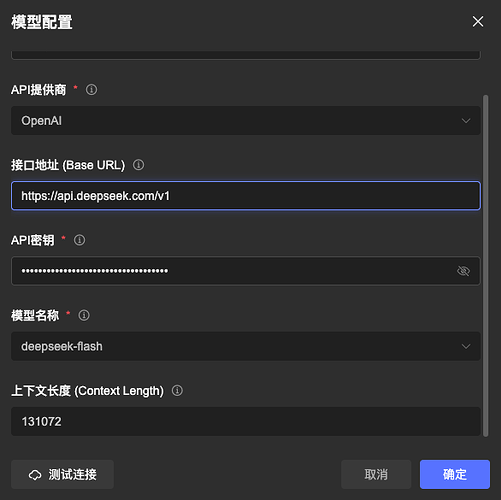Close the 模型配置 dialog with X
Screen dimensions: 501x500
(478, 22)
